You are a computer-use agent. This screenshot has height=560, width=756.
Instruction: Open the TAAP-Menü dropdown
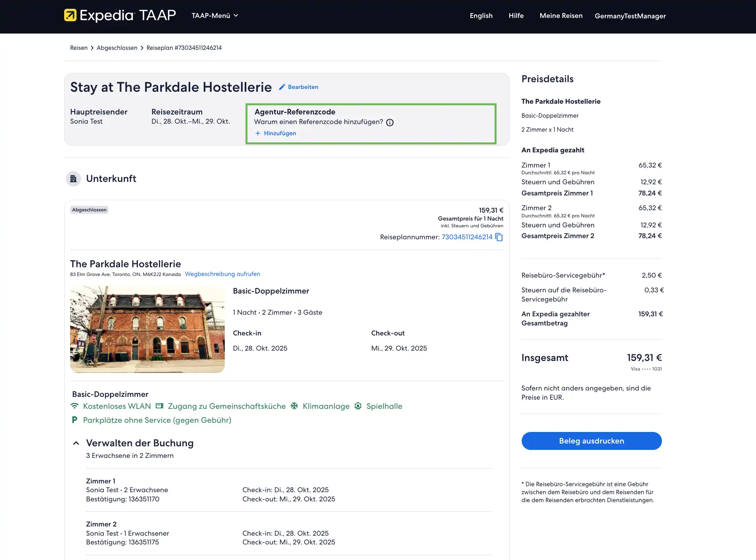215,16
